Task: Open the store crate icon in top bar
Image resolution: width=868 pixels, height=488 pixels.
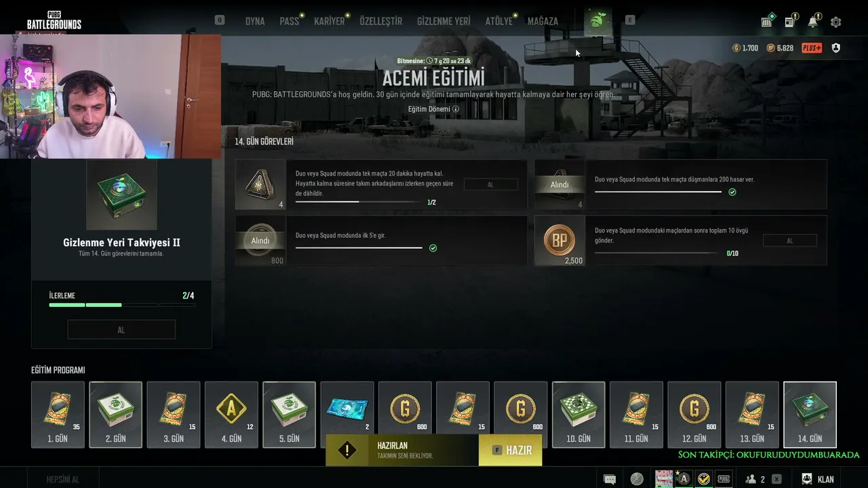Action: coord(767,21)
